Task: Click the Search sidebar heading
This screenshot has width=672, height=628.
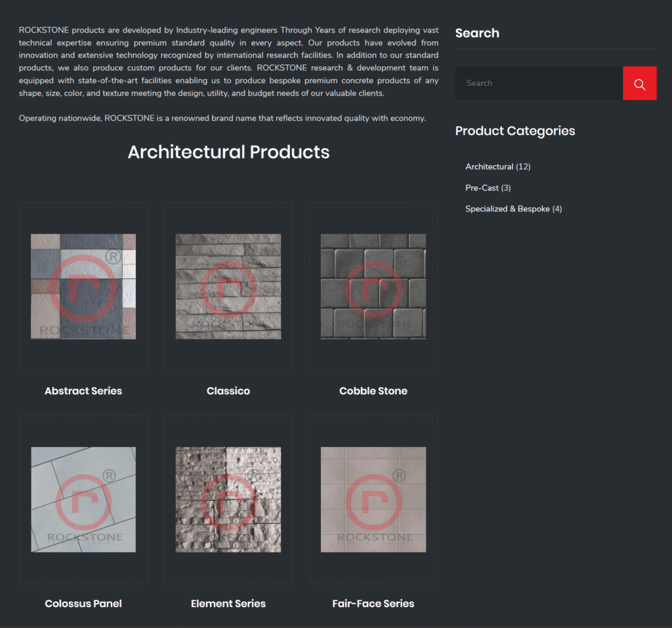Action: pos(477,33)
